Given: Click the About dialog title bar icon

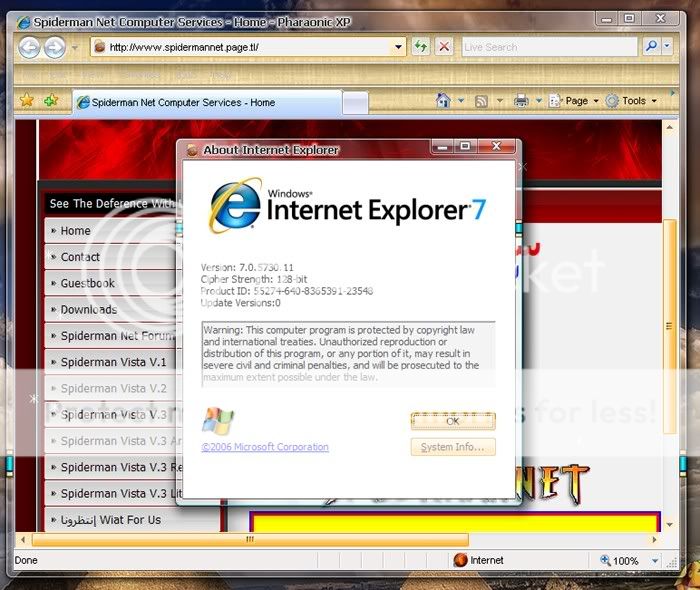Looking at the screenshot, I should 192,150.
